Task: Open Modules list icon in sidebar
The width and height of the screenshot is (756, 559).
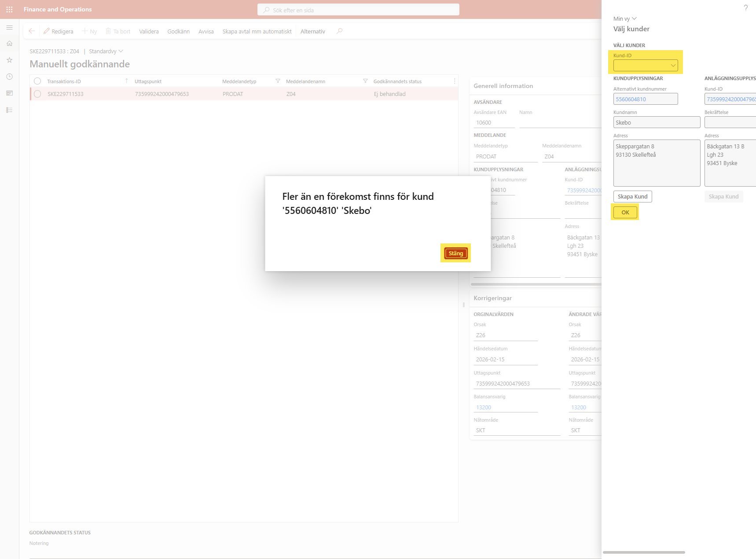Action: pos(9,110)
